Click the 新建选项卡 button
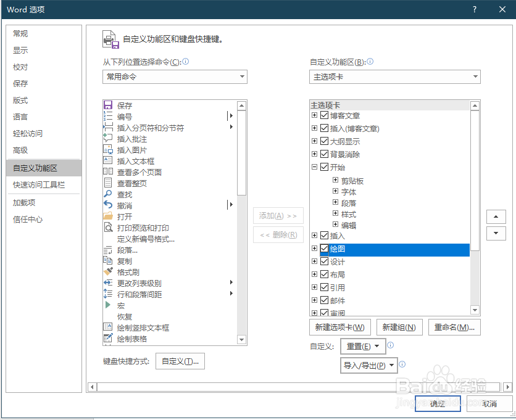The height and width of the screenshot is (420, 516). click(x=340, y=327)
